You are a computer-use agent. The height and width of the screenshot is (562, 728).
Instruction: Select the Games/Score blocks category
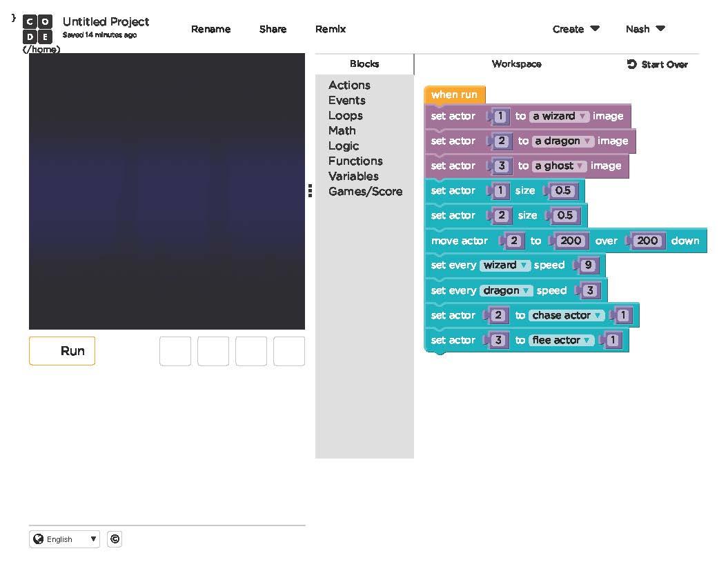click(366, 191)
